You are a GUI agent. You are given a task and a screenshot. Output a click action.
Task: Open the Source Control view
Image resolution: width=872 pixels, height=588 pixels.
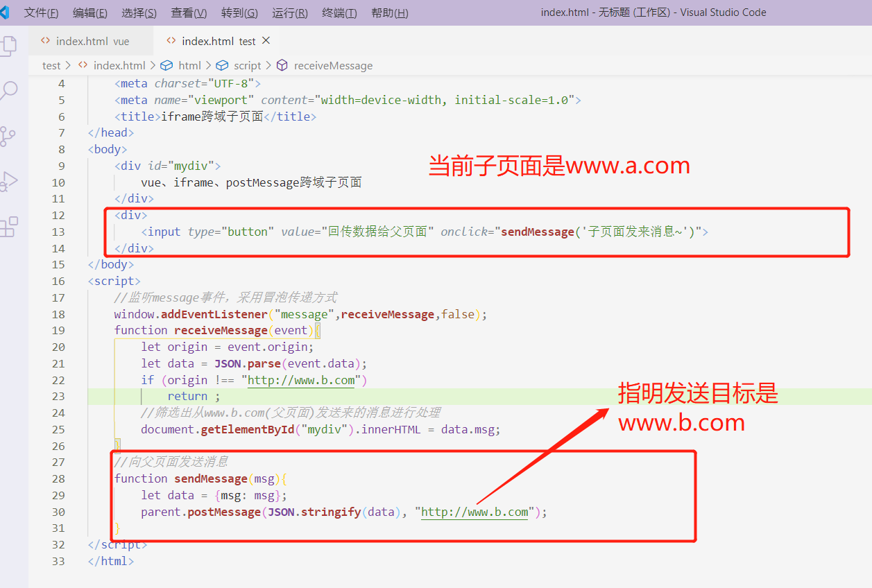(8, 136)
